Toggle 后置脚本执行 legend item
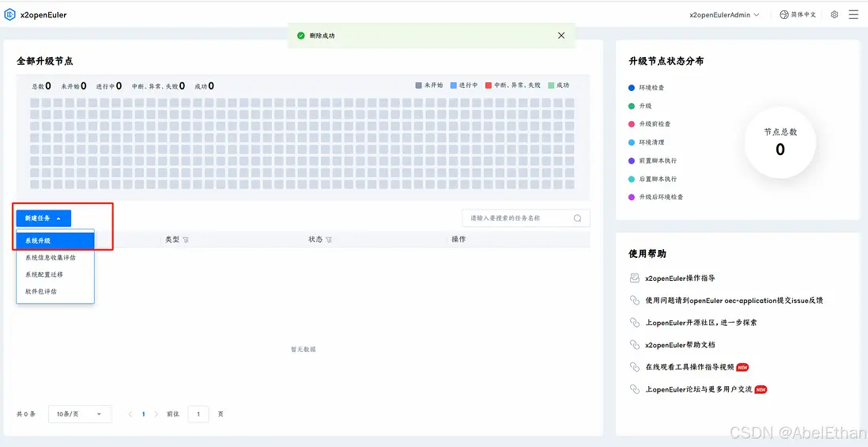868x447 pixels. click(x=652, y=179)
